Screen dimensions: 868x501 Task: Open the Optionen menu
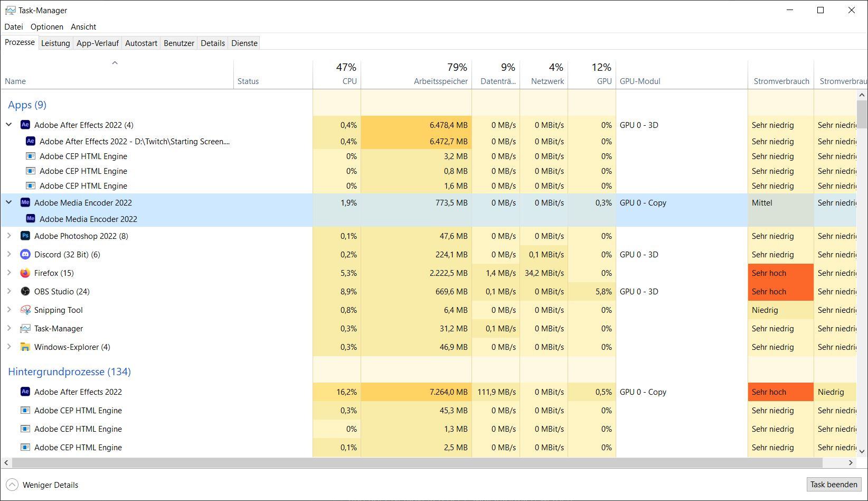(x=47, y=26)
